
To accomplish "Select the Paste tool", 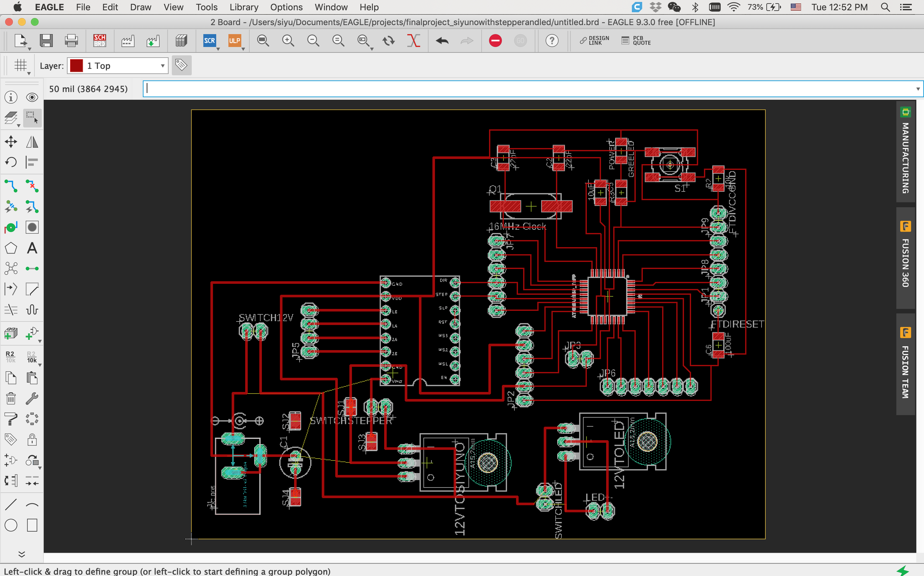I will pyautogui.click(x=32, y=378).
